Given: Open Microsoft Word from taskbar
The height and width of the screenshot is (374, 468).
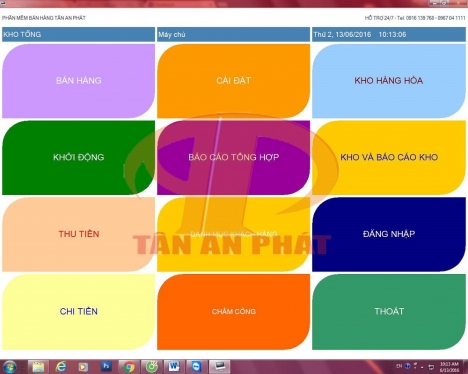Looking at the screenshot, I should 174,367.
